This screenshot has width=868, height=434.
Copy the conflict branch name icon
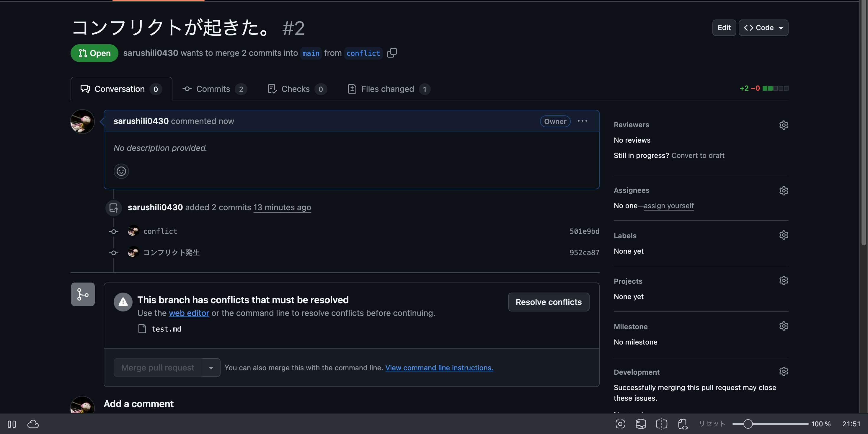(392, 53)
